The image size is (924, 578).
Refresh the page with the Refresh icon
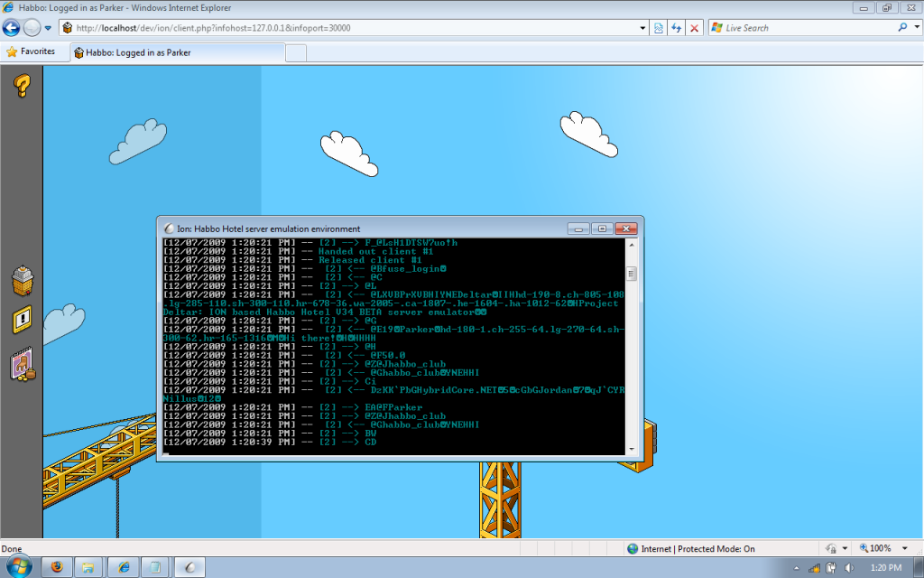tap(677, 28)
